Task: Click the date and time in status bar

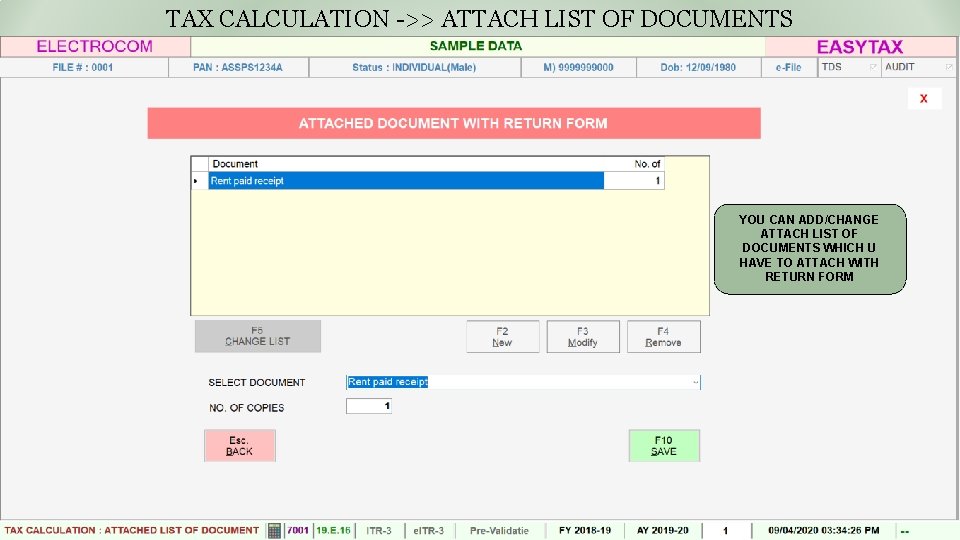Action: pyautogui.click(x=823, y=530)
